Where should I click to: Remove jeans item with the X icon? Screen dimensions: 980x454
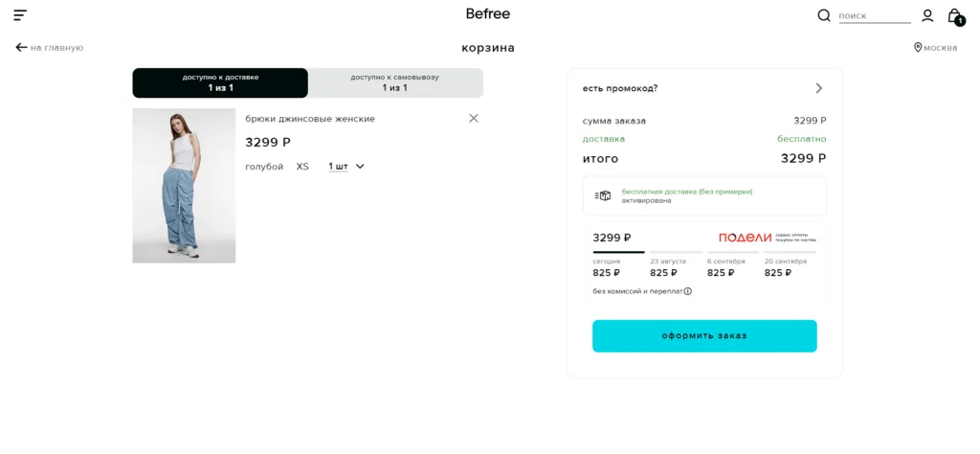474,119
